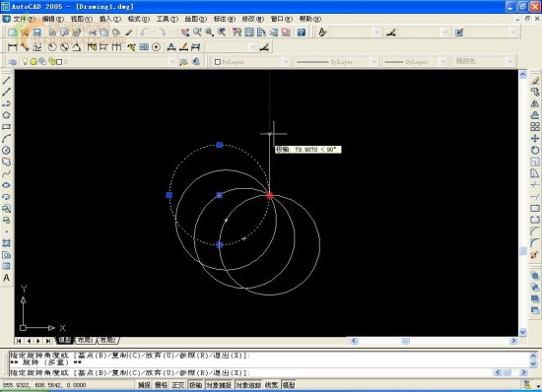Viewport: 542px width, 392px height.
Task: Open the 格式 (Format) menu
Action: click(138, 19)
